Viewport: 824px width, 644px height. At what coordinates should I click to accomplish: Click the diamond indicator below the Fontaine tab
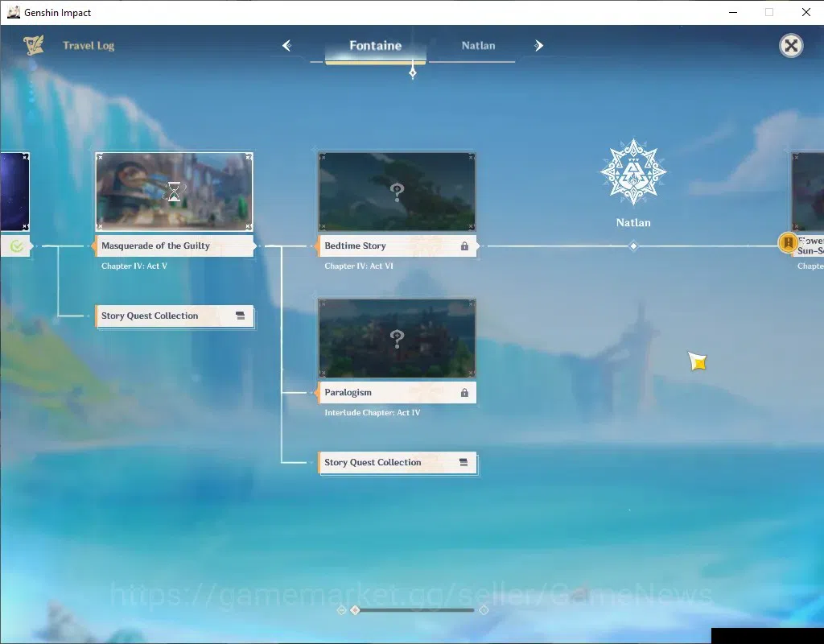(x=413, y=72)
